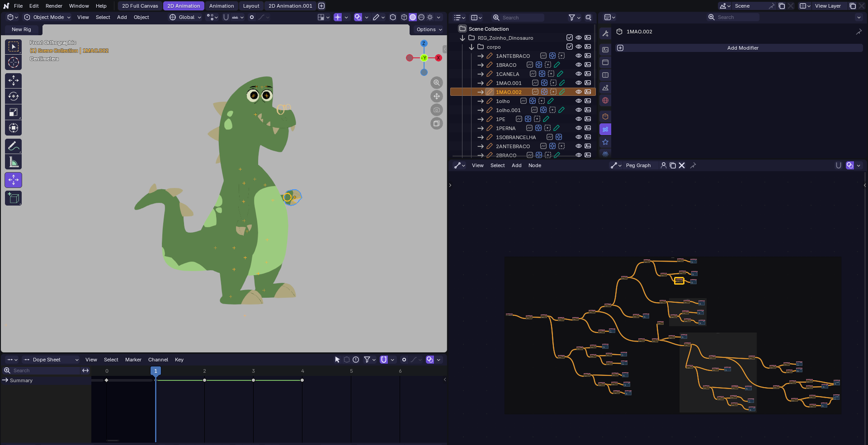Click the Options button in viewport

coord(429,29)
